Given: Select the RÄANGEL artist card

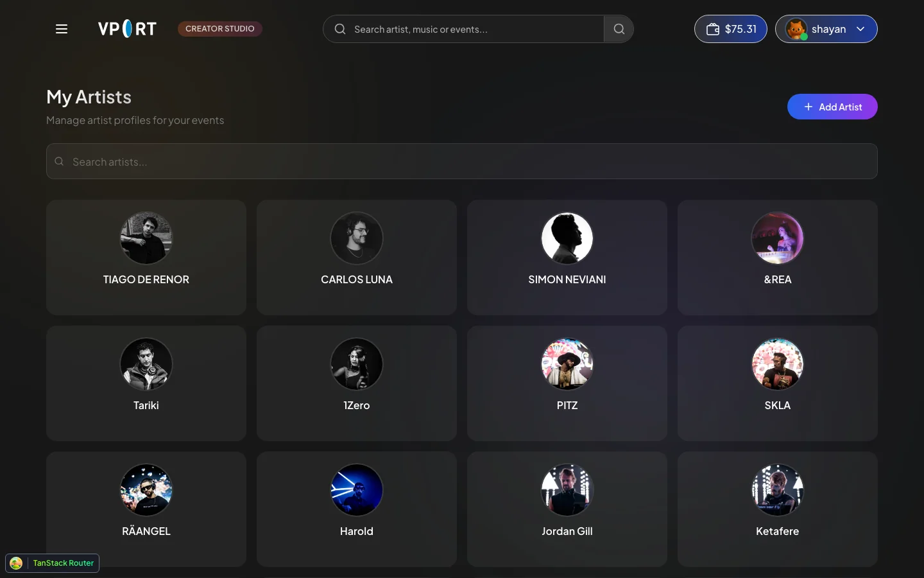Looking at the screenshot, I should point(146,509).
